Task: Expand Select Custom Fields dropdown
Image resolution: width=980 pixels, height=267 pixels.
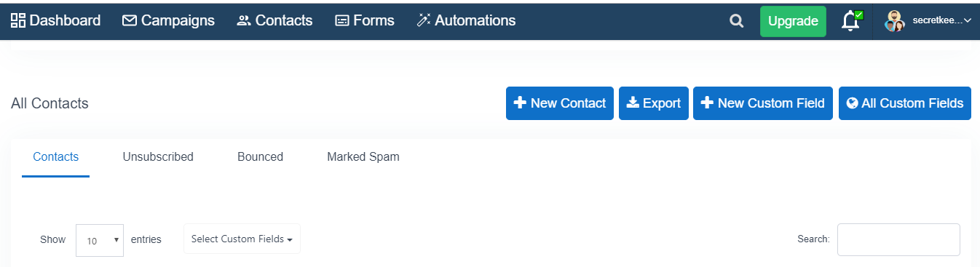Action: pos(242,239)
